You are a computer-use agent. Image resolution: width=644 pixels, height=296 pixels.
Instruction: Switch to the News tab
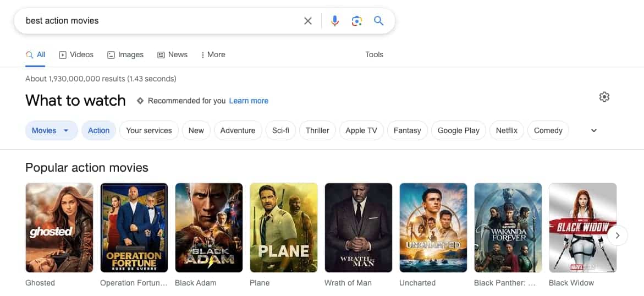point(173,54)
